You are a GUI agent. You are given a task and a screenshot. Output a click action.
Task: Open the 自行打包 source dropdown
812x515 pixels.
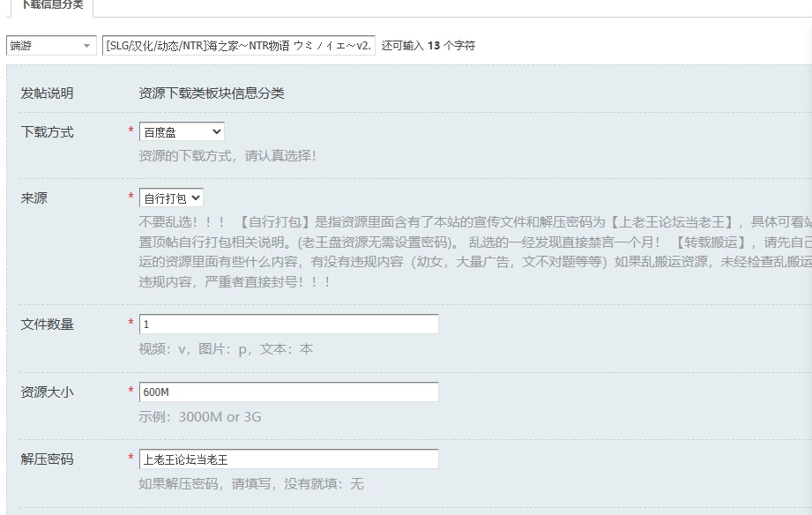click(x=171, y=198)
